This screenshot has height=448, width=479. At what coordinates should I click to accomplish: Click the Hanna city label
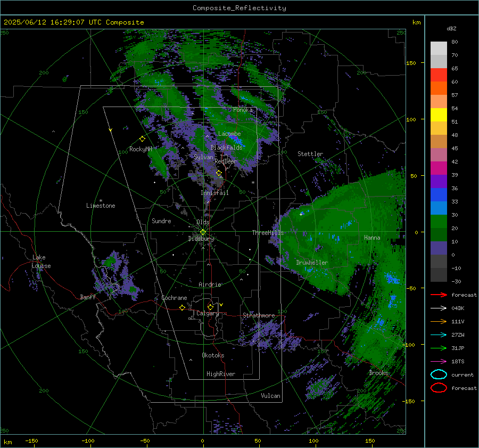point(372,238)
